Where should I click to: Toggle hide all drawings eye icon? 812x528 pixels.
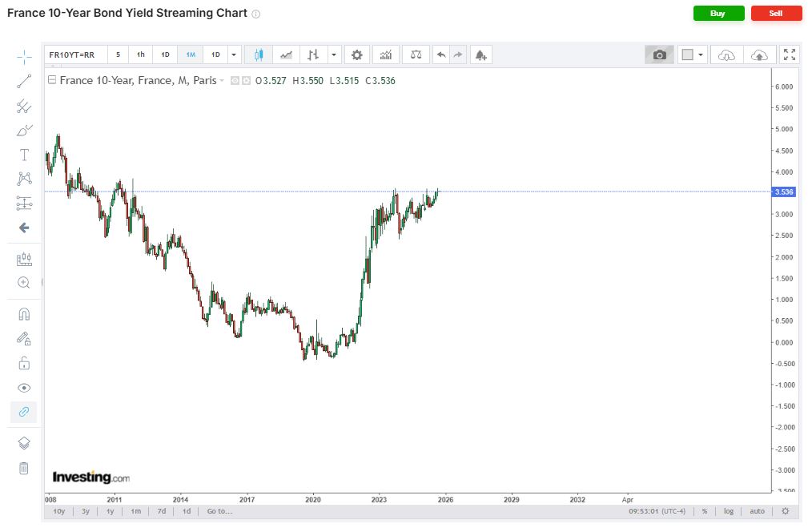24,388
